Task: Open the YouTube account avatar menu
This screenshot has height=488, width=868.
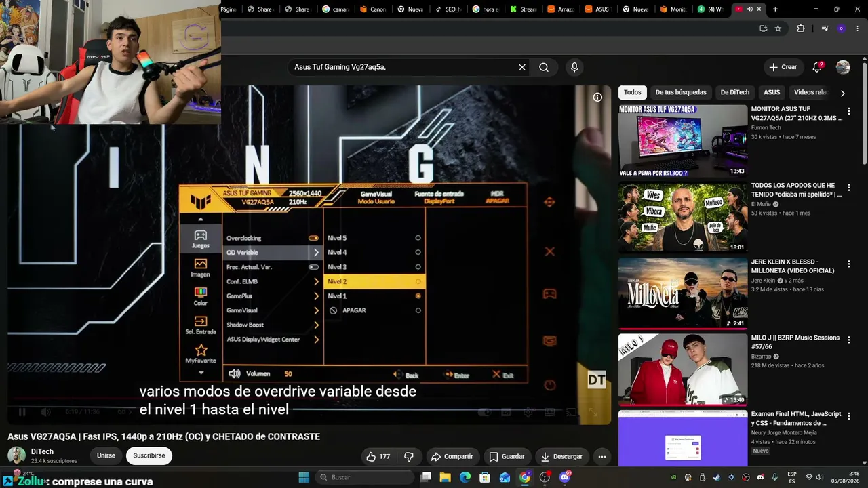Action: pyautogui.click(x=843, y=67)
